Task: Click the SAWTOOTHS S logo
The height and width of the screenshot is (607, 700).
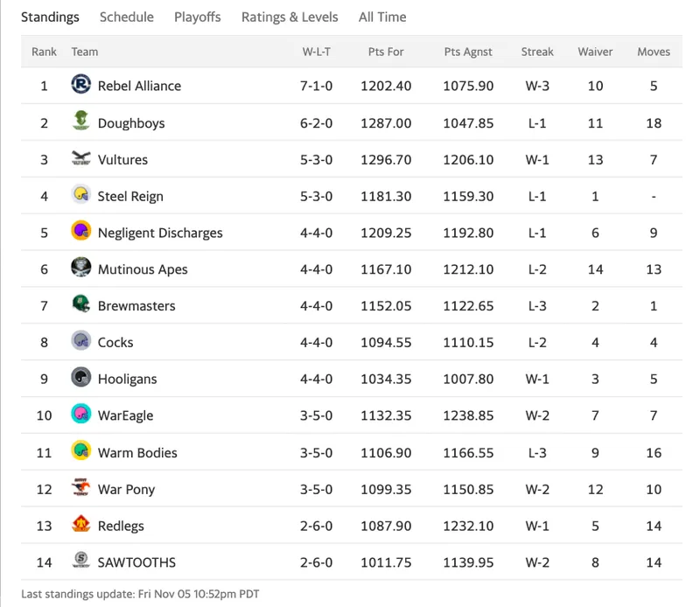Action: [80, 560]
